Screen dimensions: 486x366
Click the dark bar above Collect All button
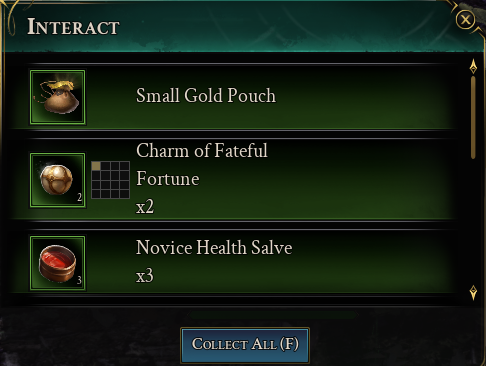coord(273,315)
